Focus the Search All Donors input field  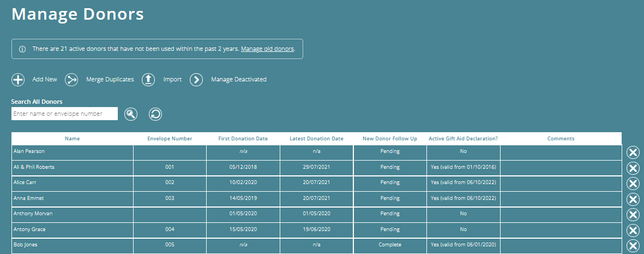coord(64,114)
